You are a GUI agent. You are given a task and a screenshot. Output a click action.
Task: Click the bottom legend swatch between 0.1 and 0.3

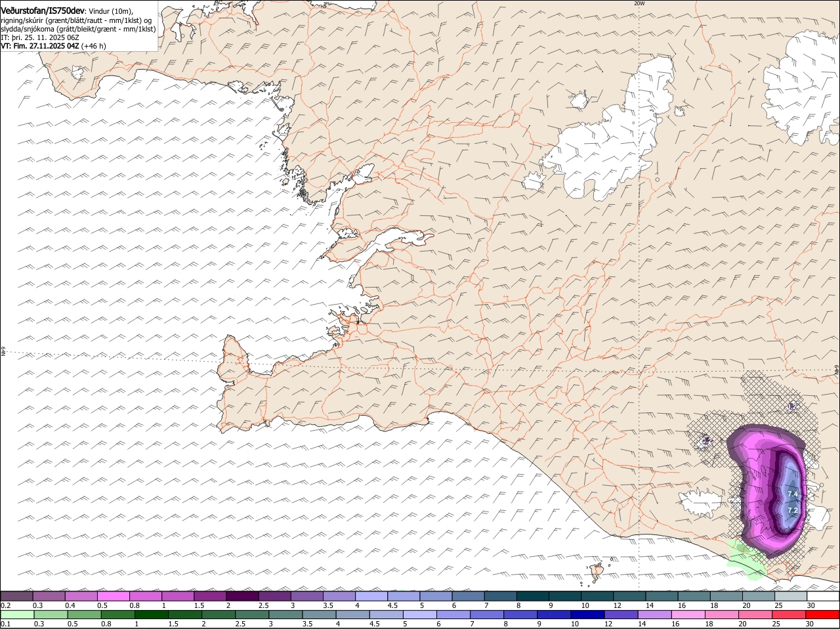[x=16, y=615]
